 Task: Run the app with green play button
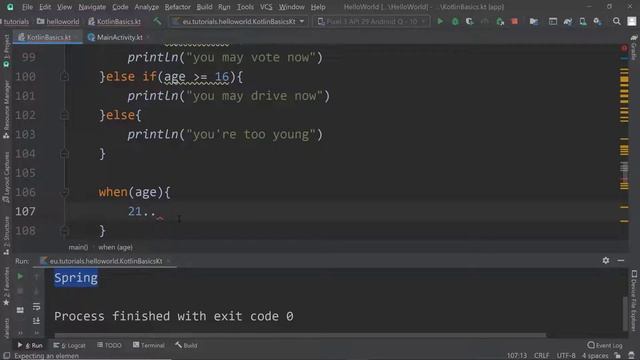(x=440, y=21)
